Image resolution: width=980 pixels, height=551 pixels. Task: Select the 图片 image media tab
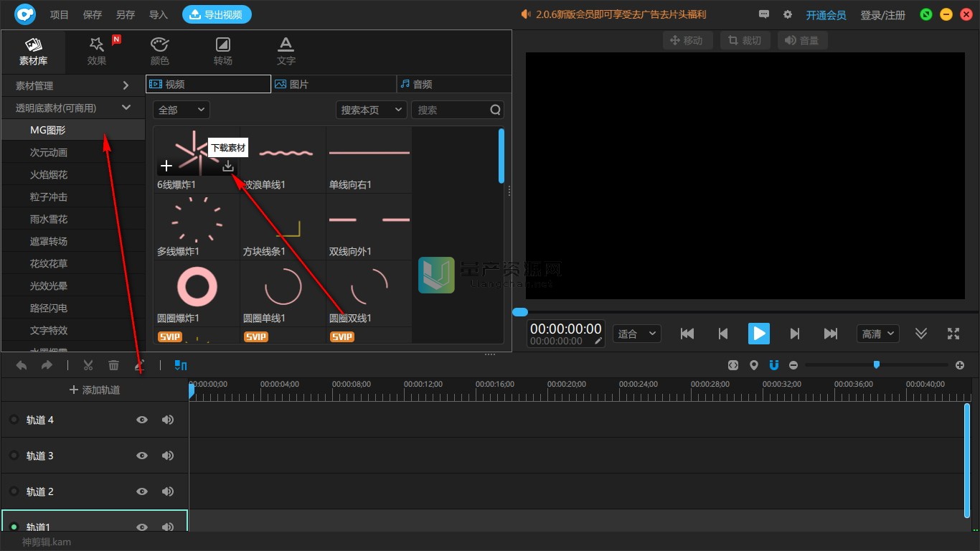334,84
